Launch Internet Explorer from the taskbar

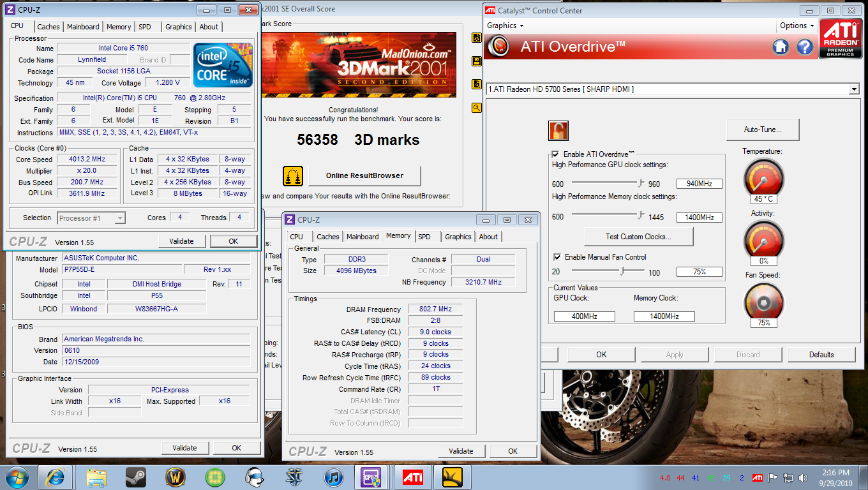coord(56,477)
